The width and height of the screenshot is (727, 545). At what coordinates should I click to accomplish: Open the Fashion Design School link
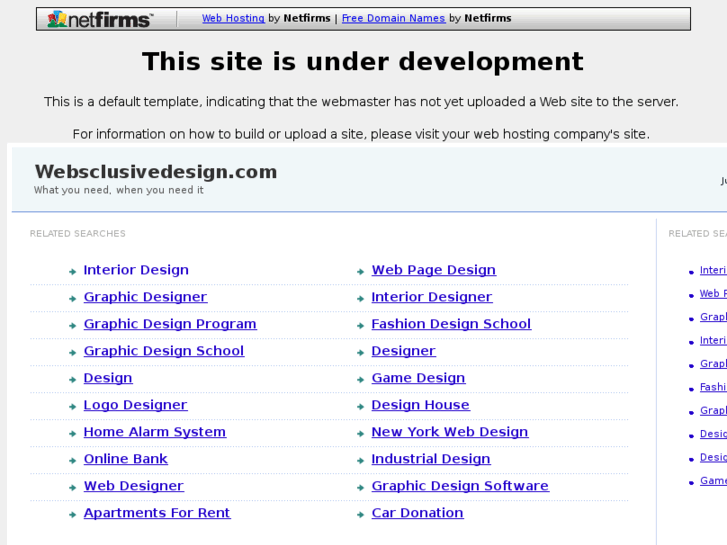point(451,324)
